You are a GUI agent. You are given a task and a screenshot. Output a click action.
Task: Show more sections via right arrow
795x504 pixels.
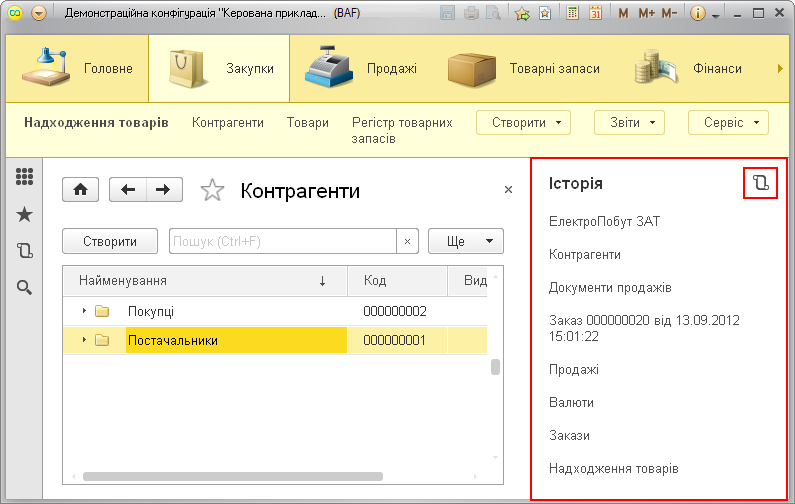coord(780,68)
